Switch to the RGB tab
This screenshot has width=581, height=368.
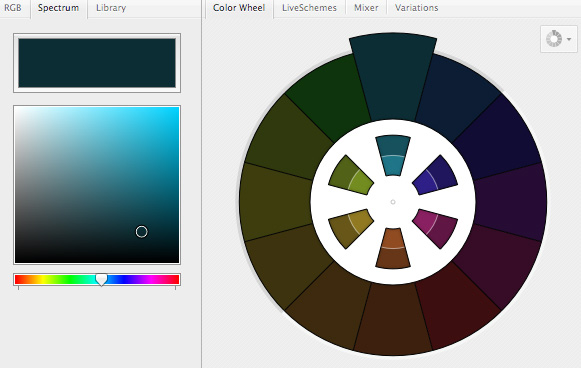pyautogui.click(x=13, y=8)
